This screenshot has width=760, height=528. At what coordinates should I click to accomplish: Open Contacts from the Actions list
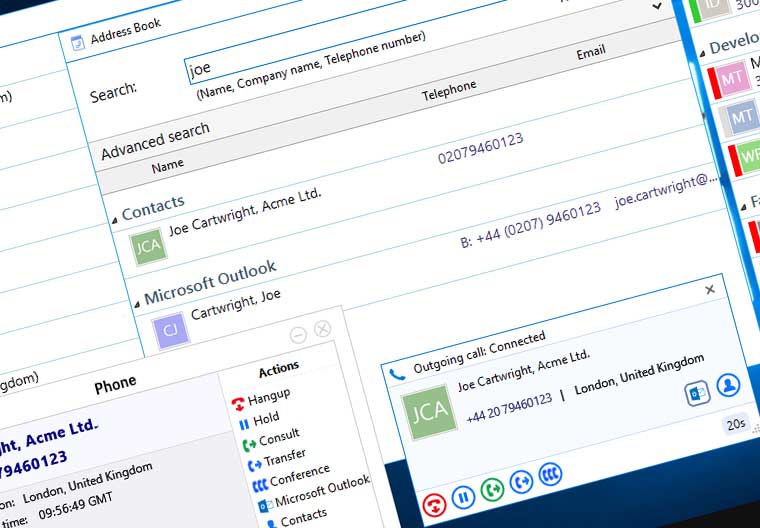pyautogui.click(x=298, y=519)
